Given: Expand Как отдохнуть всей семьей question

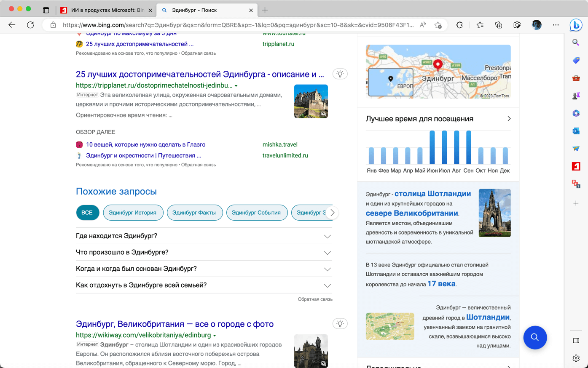Looking at the screenshot, I should (x=204, y=285).
